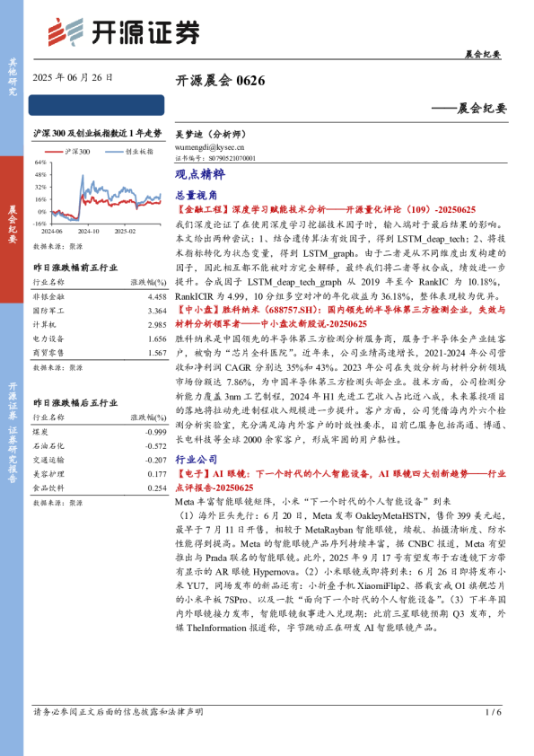Click the footer disclaimer 请务必参阅正文后面的信息披露和法律声明
The height and width of the screenshot is (756, 534).
click(x=118, y=712)
